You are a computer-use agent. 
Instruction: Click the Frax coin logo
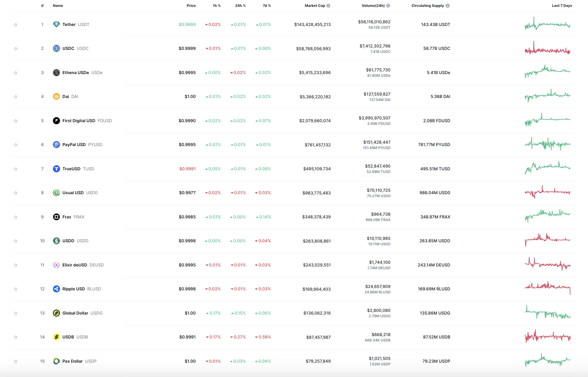coord(56,217)
